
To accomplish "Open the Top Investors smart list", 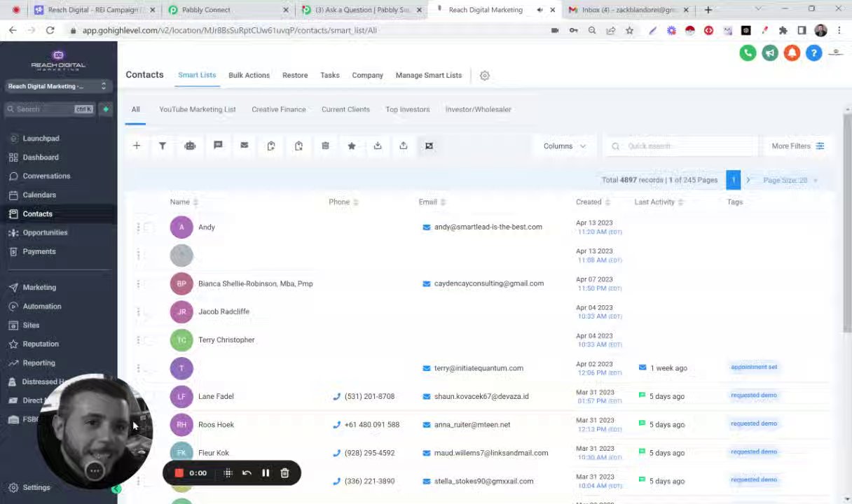I will [407, 109].
